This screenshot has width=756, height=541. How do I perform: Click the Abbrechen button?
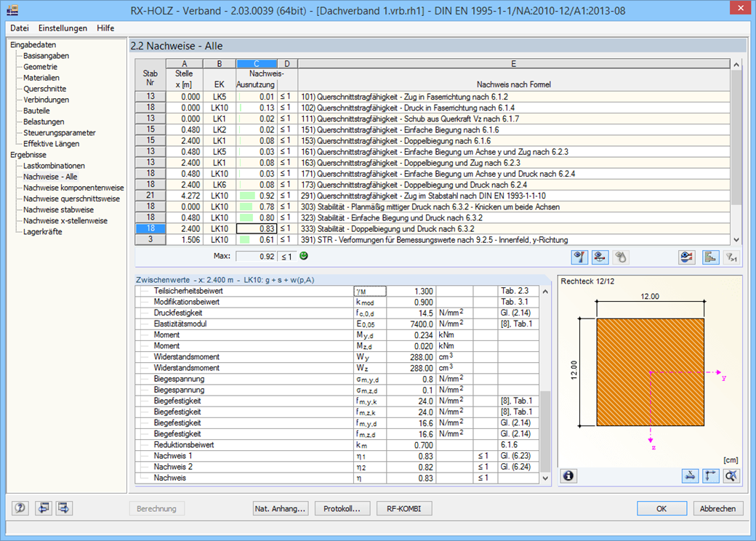coord(717,509)
